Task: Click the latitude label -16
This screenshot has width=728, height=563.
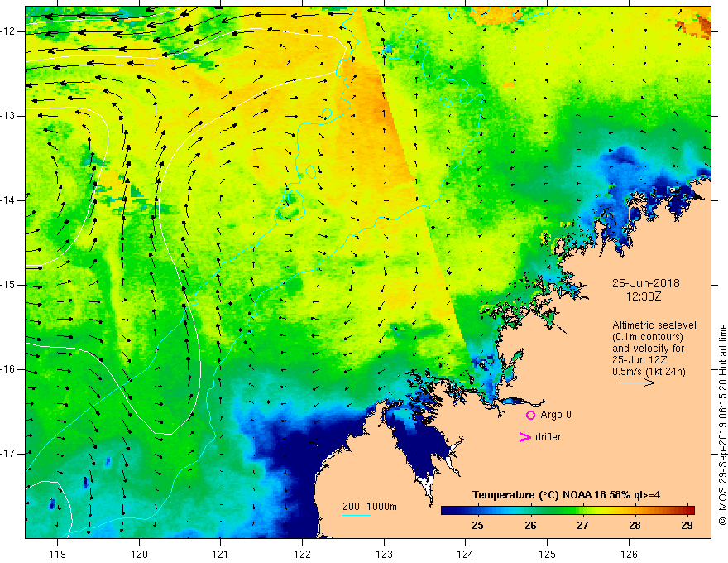Action: click(x=8, y=369)
